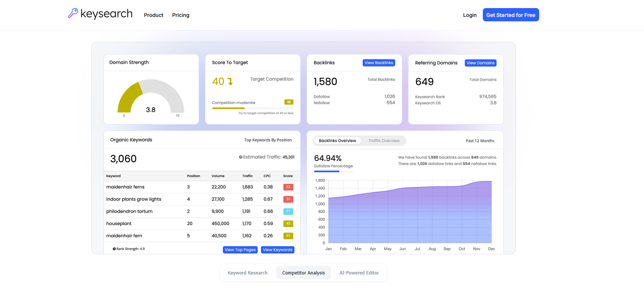Click the keysearch key logo icon

[73, 13]
